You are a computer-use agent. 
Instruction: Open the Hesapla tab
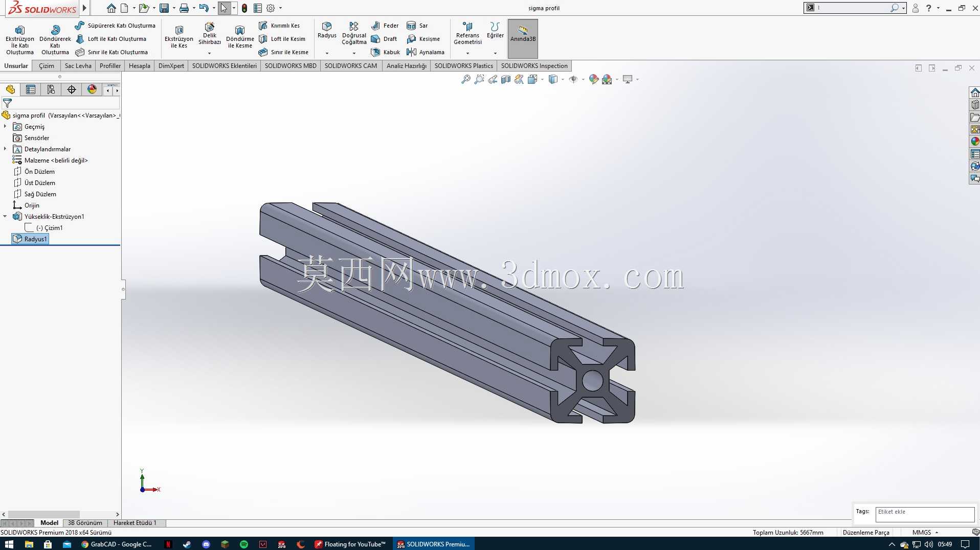(x=140, y=66)
